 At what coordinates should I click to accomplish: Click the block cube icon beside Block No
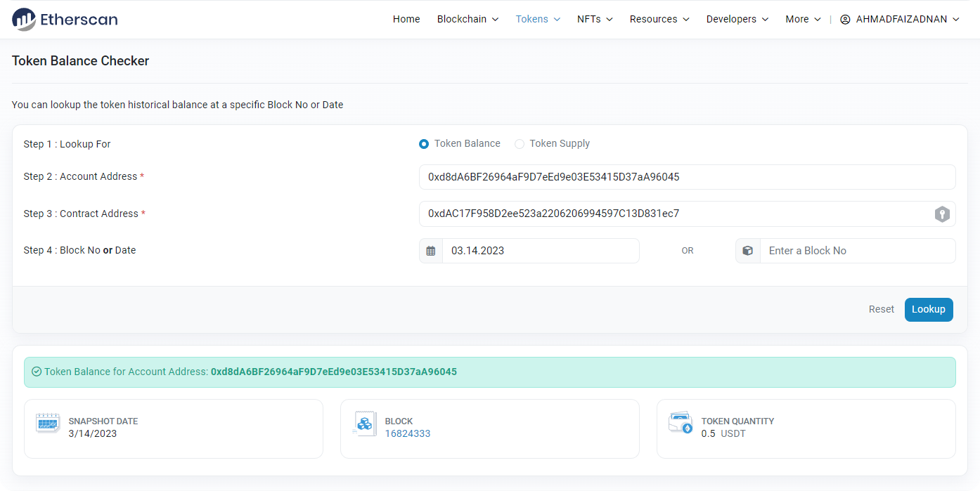(748, 251)
